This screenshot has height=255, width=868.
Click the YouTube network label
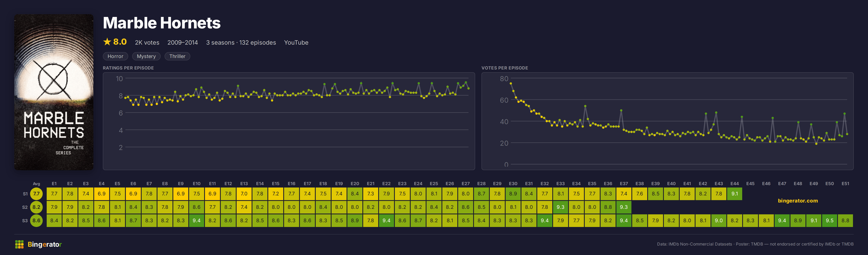click(296, 43)
